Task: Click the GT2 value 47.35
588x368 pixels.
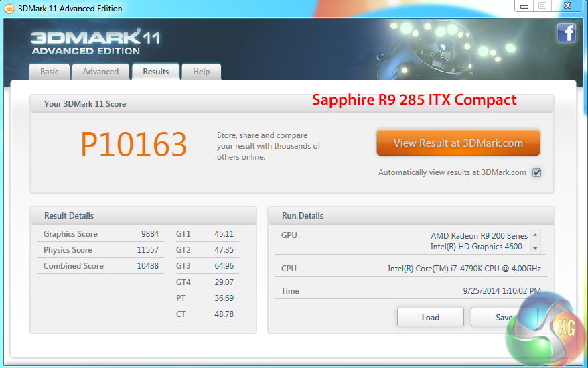Action: point(224,250)
